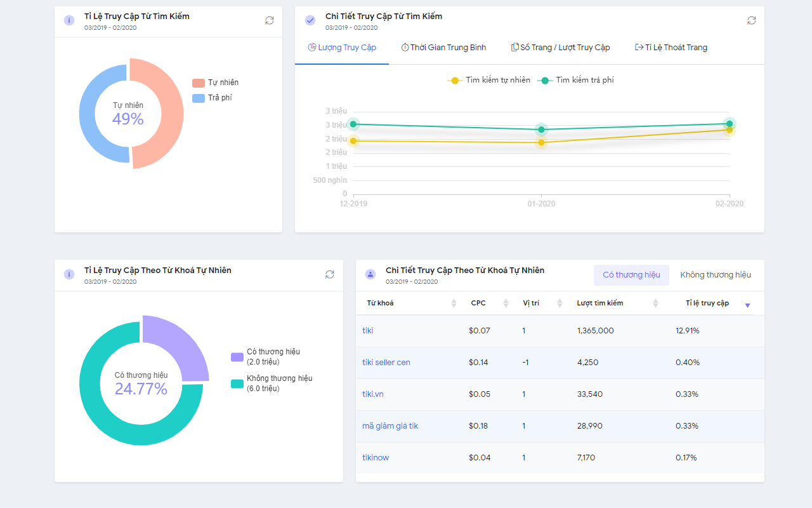Image resolution: width=812 pixels, height=508 pixels.
Task: Click the $0.14 CPC cell
Action: [478, 363]
